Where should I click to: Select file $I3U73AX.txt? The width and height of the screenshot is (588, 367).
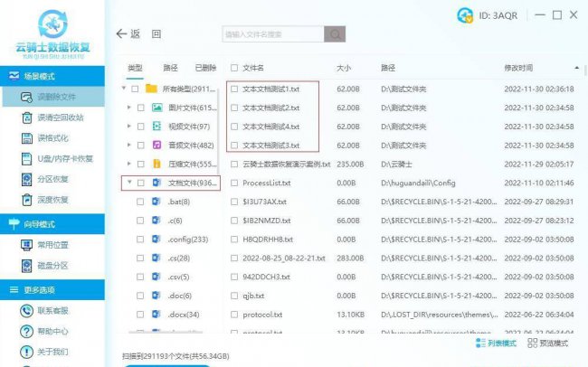[264, 202]
